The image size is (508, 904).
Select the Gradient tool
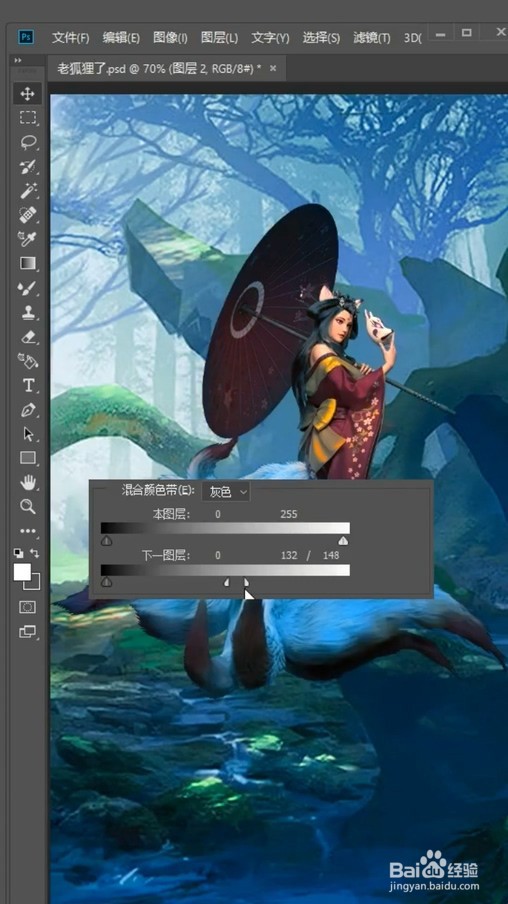pyautogui.click(x=28, y=263)
